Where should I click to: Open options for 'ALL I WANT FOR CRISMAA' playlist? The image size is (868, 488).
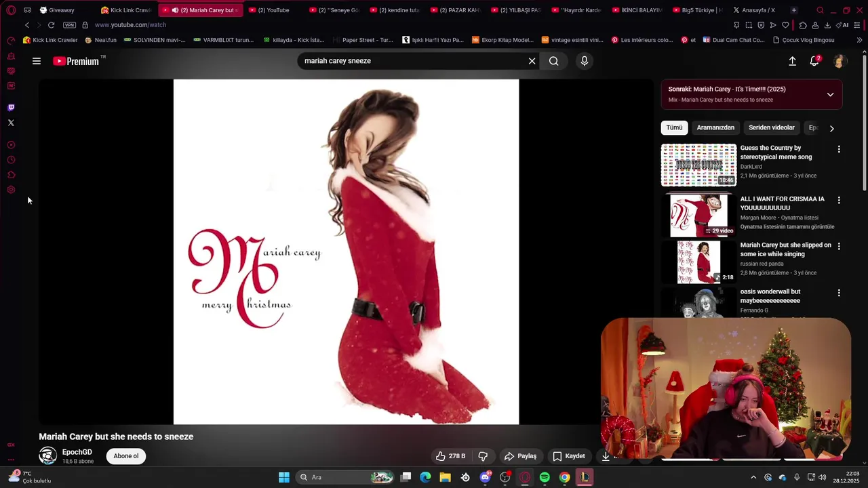(839, 201)
